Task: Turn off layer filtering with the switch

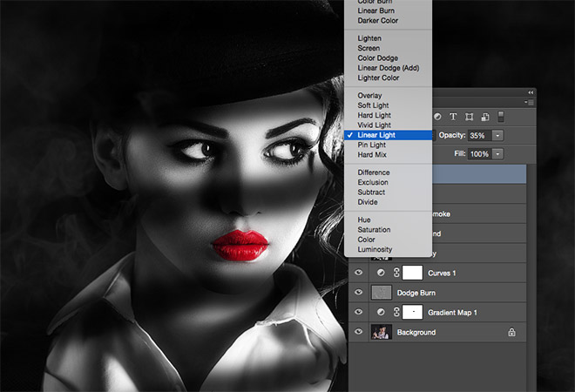Action: 502,116
